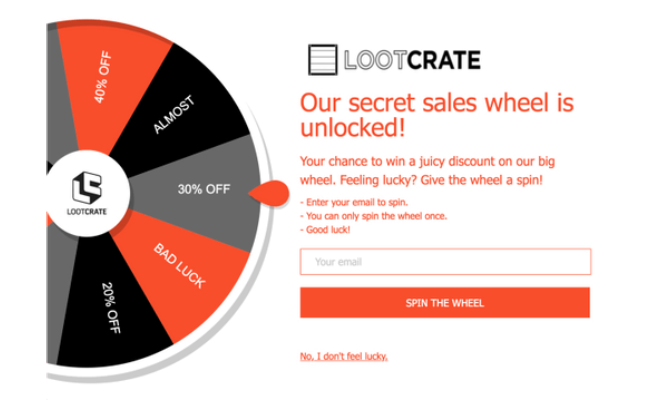Click the crate icon in the header logo

click(x=323, y=60)
